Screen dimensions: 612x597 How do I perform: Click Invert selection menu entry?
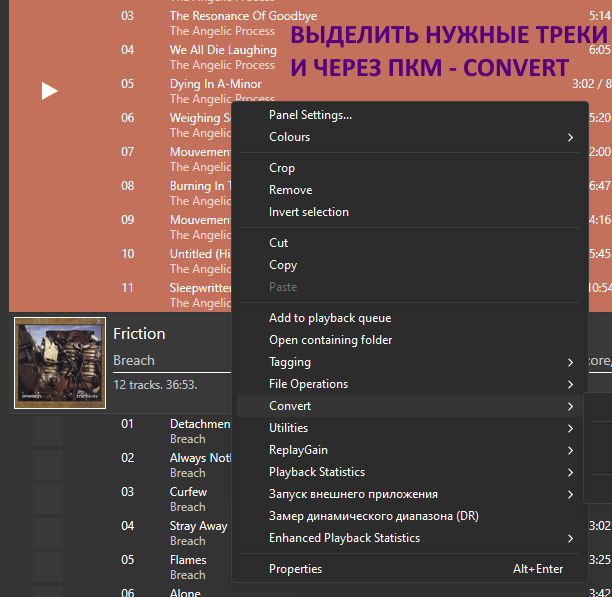[308, 212]
